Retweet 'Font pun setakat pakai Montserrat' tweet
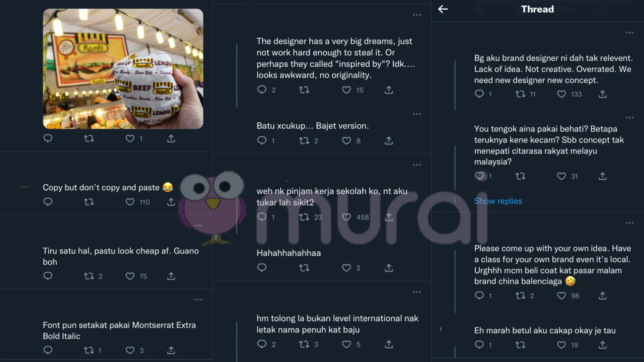This screenshot has height=362, width=644. click(89, 350)
